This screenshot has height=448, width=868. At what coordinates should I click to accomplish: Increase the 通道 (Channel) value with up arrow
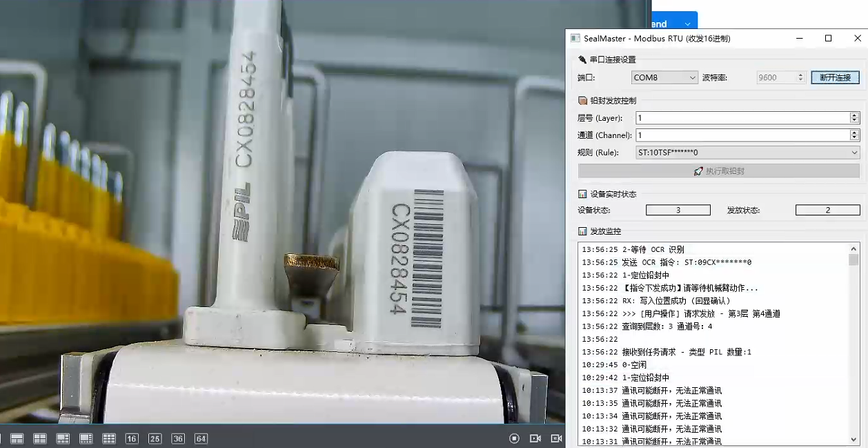855,133
